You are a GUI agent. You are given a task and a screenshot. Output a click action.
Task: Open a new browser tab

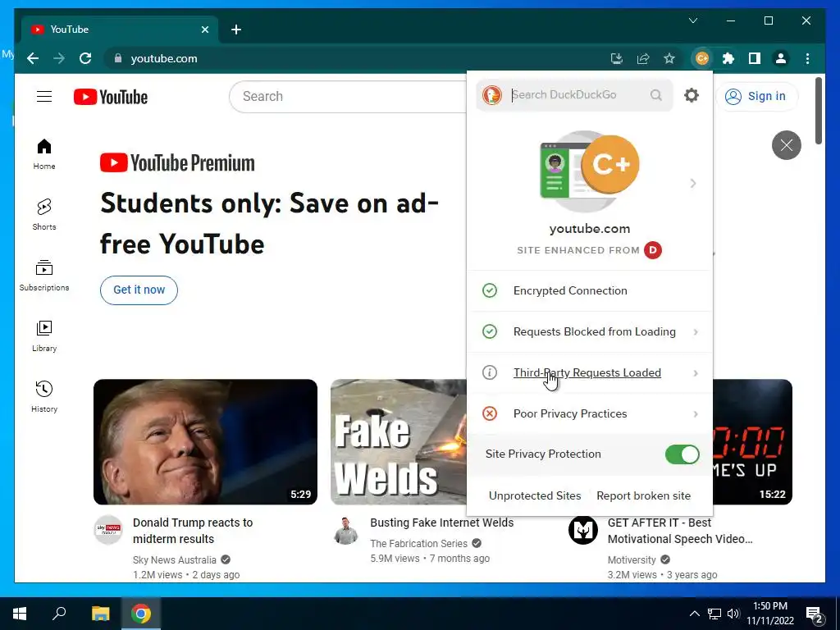pos(235,30)
